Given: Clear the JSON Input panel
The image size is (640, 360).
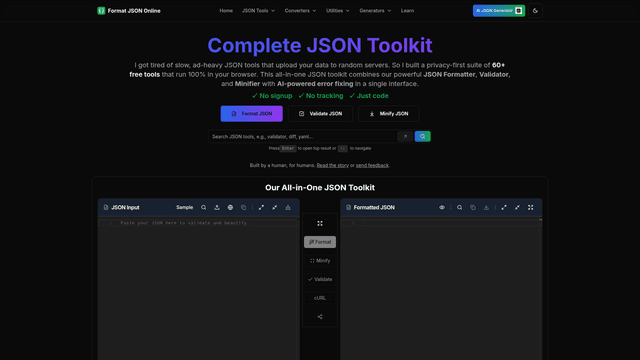Looking at the screenshot, I should click(x=288, y=207).
